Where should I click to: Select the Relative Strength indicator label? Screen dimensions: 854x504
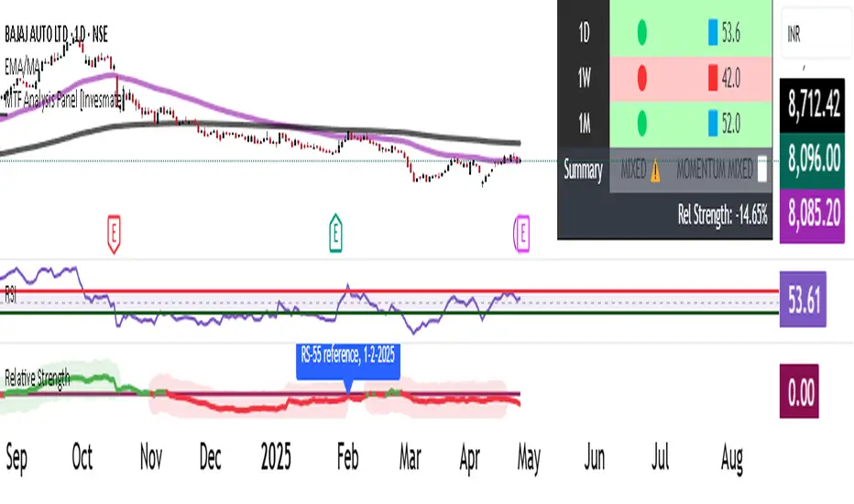37,378
